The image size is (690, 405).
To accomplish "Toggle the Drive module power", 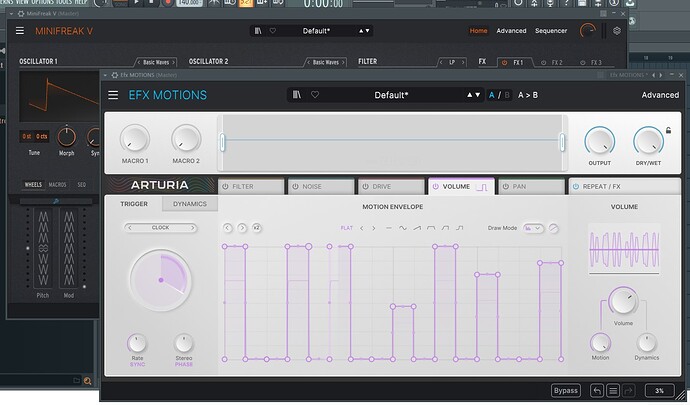I will [365, 187].
